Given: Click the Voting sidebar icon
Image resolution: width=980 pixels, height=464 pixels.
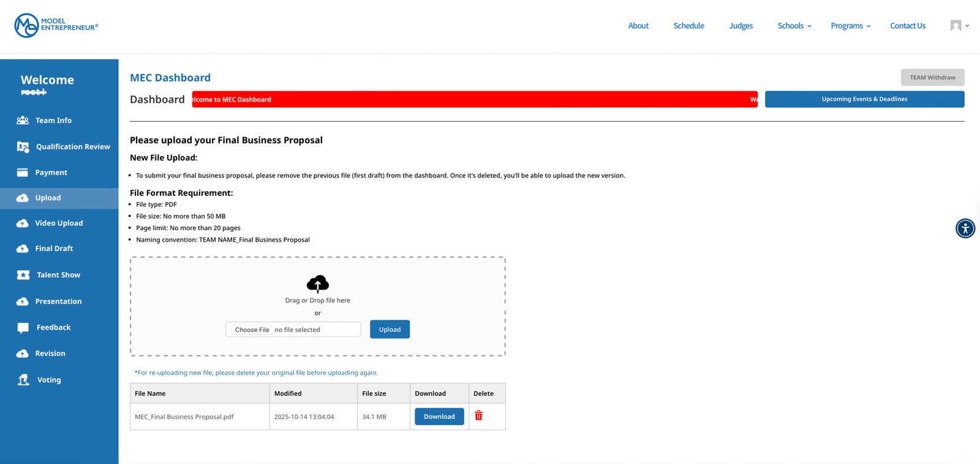Looking at the screenshot, I should [x=23, y=380].
